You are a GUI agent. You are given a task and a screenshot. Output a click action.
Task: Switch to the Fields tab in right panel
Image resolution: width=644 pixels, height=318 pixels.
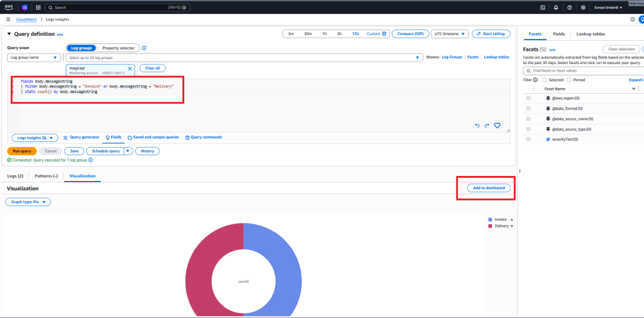tap(558, 34)
